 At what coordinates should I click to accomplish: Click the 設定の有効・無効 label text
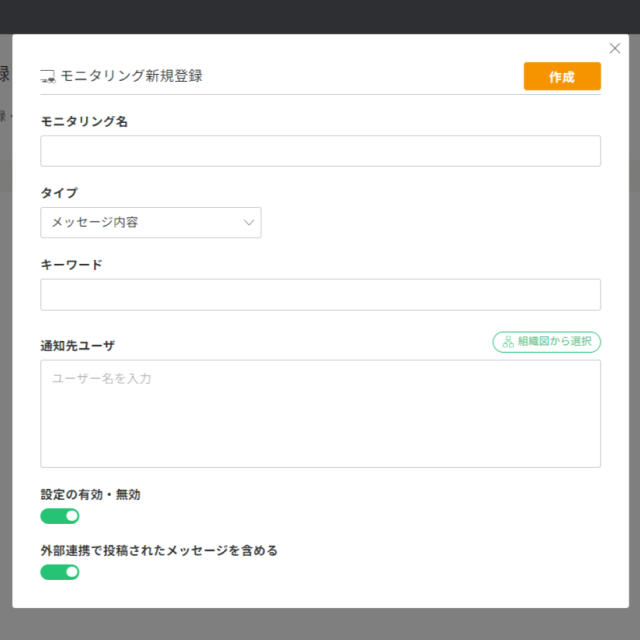tap(90, 494)
